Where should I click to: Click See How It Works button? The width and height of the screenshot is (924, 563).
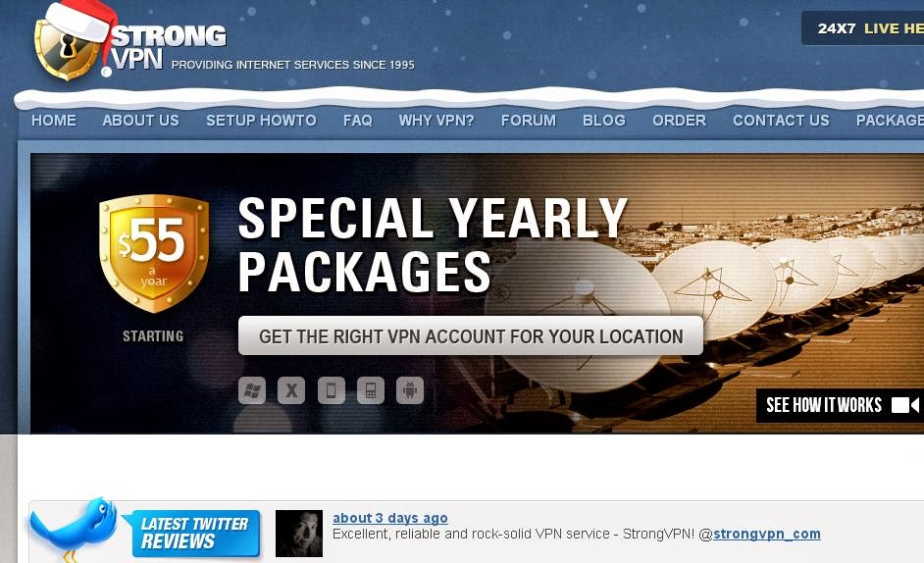pyautogui.click(x=840, y=405)
